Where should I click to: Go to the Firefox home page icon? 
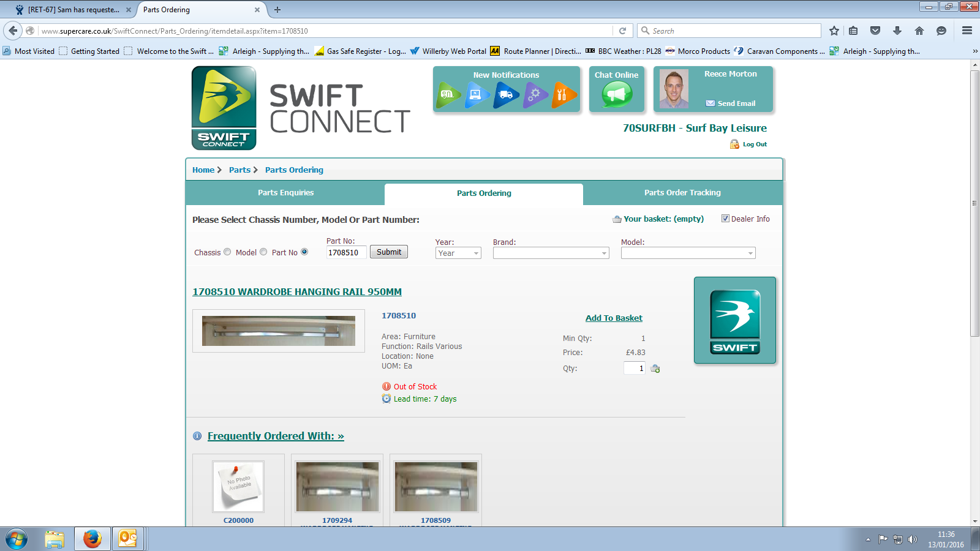[x=919, y=31]
